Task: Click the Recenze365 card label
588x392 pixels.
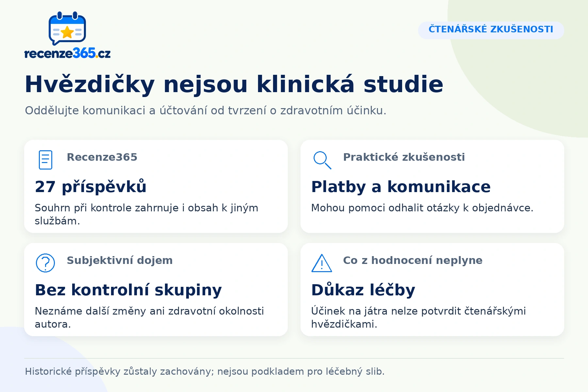Action: click(x=102, y=157)
